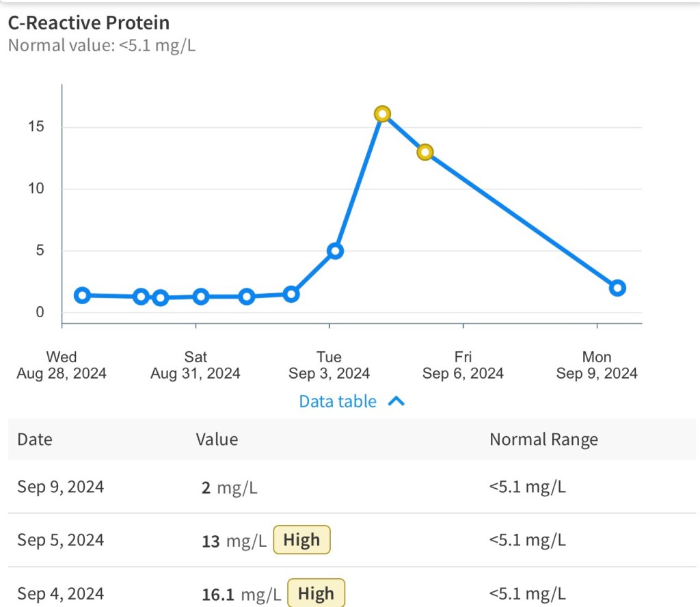Click the Sep 9 data point on chart

[x=617, y=288]
